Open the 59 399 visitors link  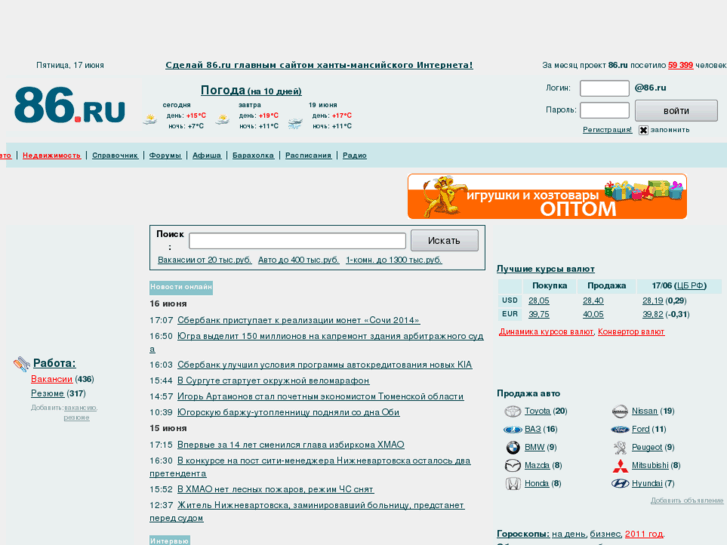[x=680, y=65]
